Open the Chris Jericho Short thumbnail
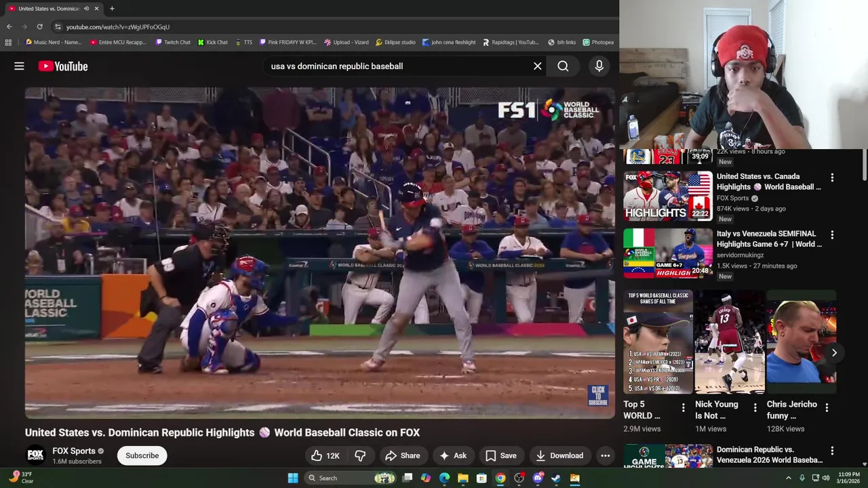This screenshot has width=868, height=488. (x=802, y=342)
